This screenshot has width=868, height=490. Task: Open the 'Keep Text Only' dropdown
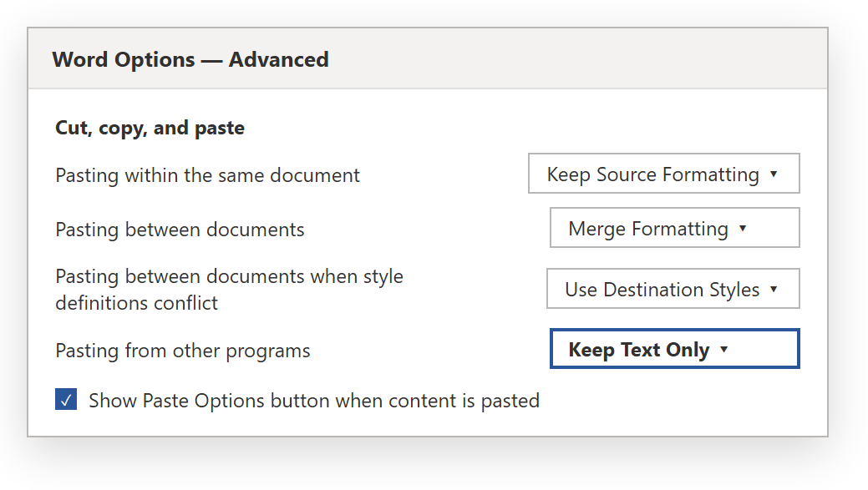(675, 349)
